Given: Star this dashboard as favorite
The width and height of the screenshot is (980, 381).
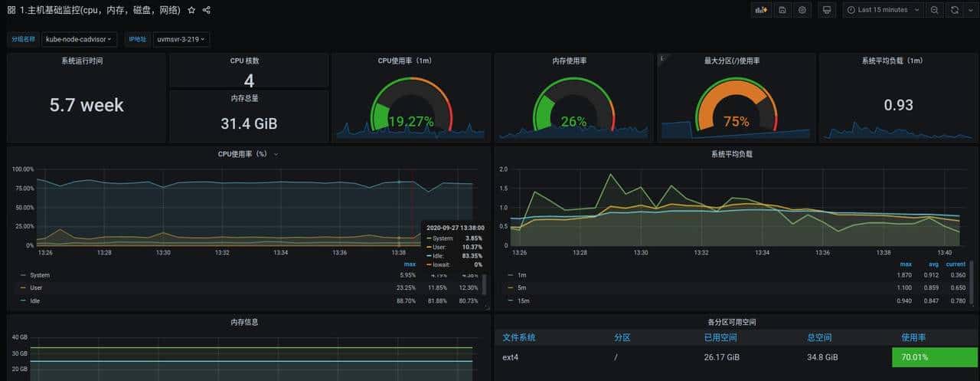Looking at the screenshot, I should (x=191, y=10).
